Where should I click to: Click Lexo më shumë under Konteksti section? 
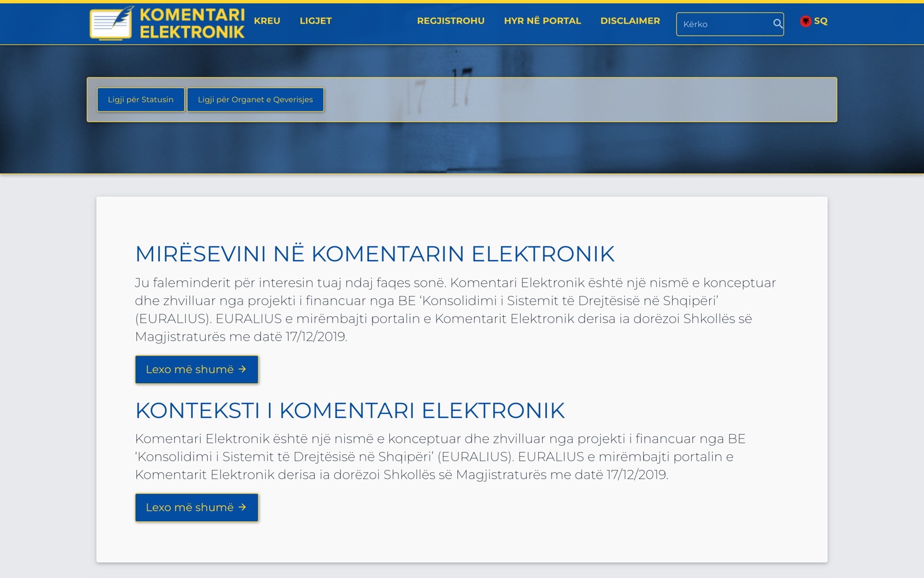click(x=196, y=507)
